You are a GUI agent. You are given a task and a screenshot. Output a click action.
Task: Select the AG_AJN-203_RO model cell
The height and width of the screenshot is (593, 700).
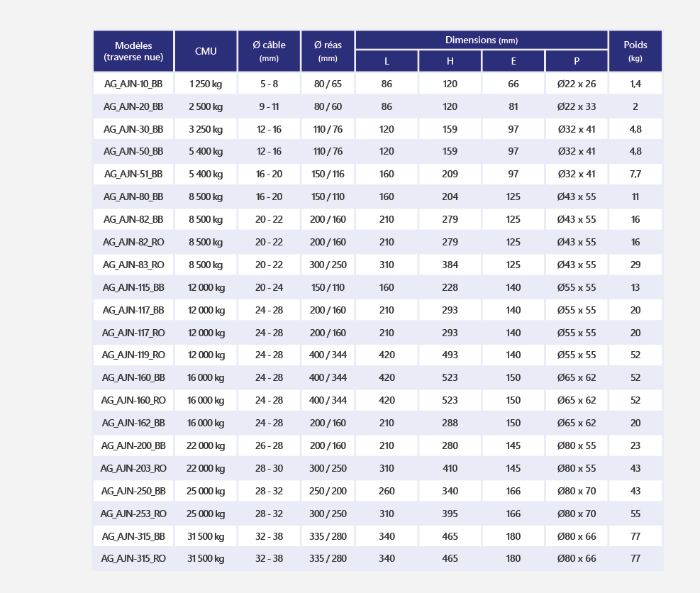(x=133, y=468)
